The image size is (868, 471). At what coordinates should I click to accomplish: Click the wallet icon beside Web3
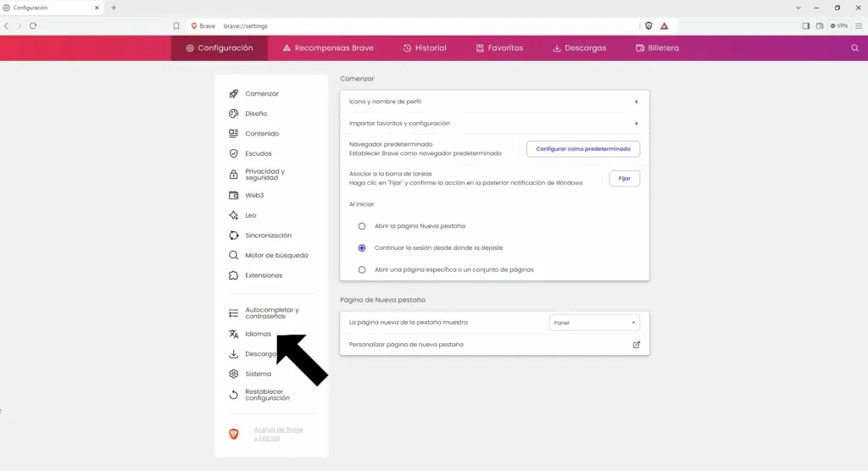(234, 196)
